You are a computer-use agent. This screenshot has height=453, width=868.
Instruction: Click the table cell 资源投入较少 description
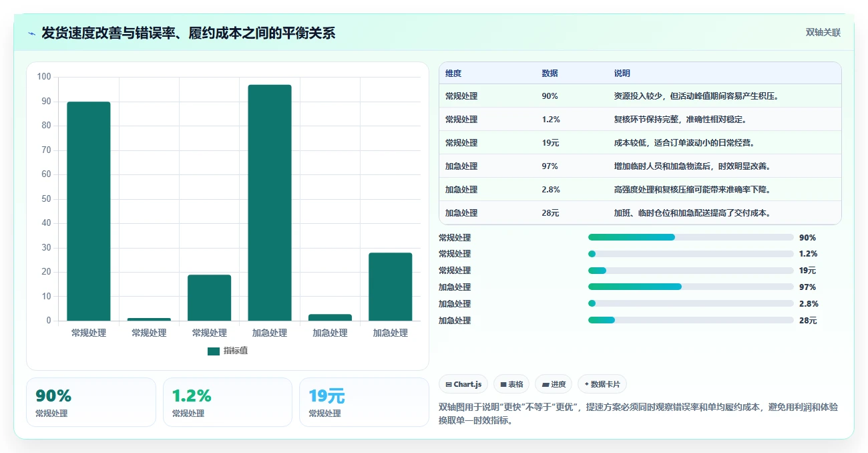pyautogui.click(x=696, y=96)
